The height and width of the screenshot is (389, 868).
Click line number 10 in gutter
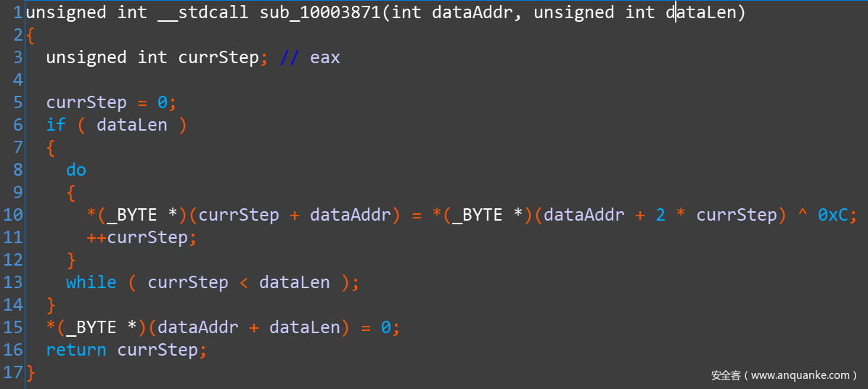point(13,215)
